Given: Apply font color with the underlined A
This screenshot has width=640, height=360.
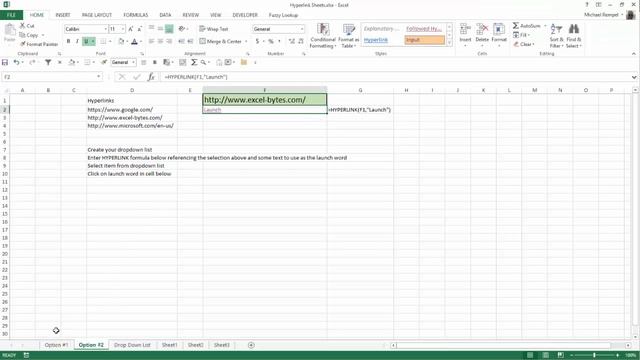Looking at the screenshot, I should coord(134,41).
